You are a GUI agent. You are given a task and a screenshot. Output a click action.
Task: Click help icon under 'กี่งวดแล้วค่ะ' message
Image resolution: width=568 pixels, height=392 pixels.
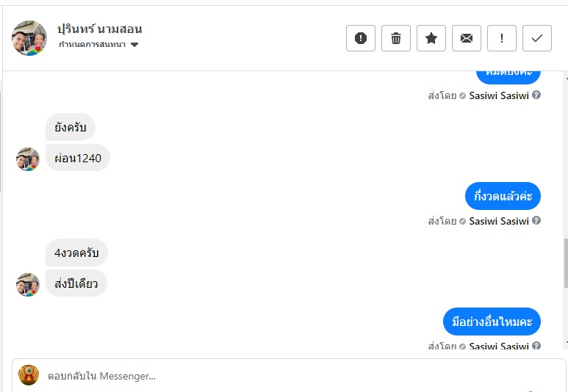click(536, 221)
